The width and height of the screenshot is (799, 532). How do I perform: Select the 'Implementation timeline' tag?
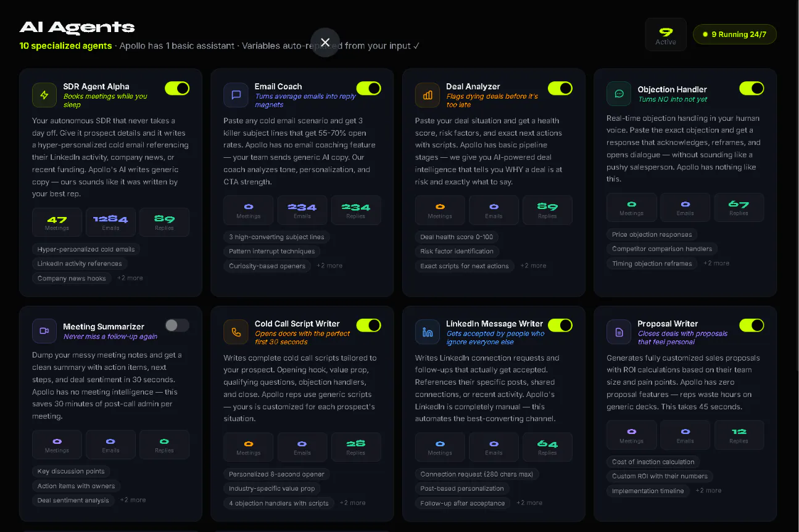pos(648,491)
